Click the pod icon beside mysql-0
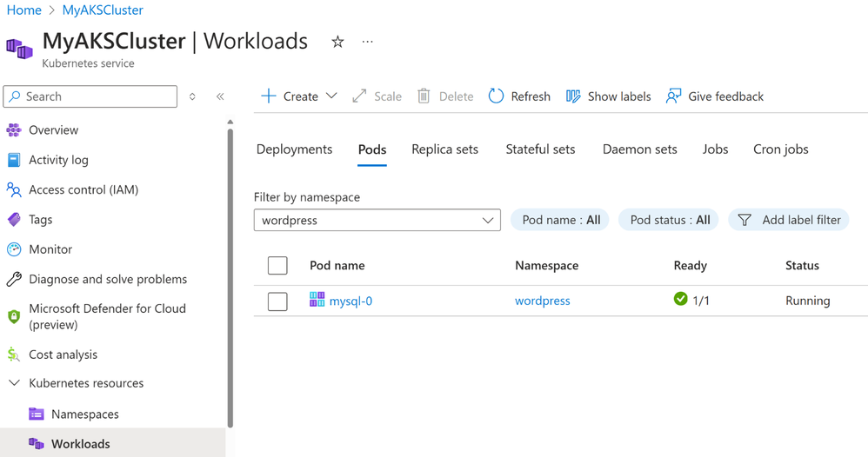 317,300
